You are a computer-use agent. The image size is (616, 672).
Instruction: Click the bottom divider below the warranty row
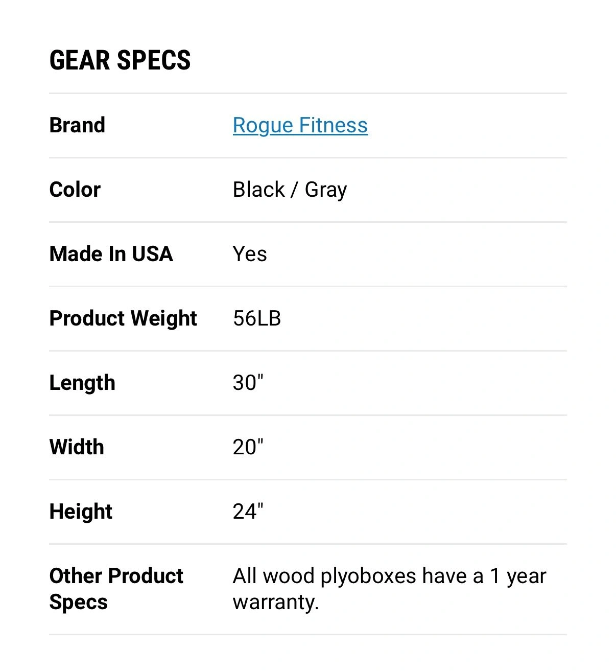tap(308, 635)
